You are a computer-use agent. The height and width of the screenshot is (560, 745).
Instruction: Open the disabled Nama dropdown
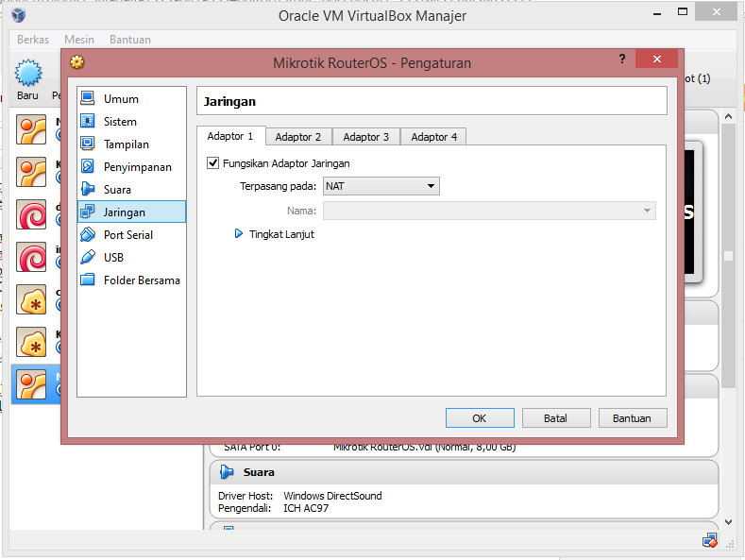click(x=489, y=211)
